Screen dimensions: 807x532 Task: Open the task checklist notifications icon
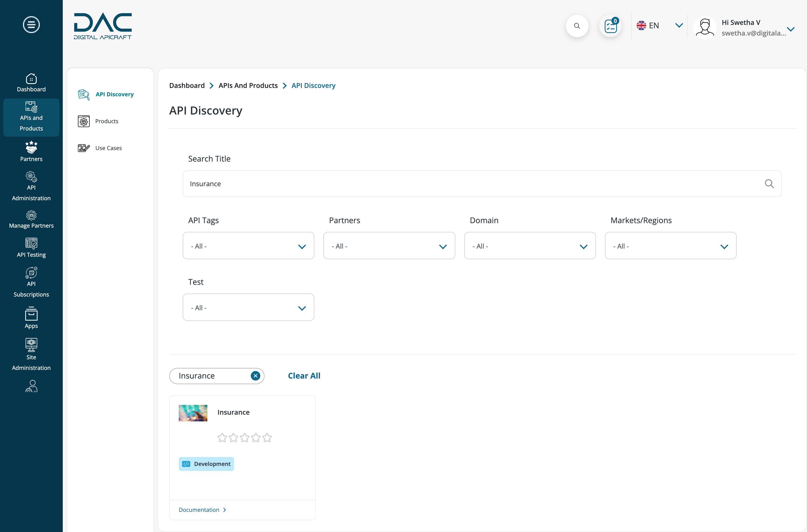coord(610,26)
